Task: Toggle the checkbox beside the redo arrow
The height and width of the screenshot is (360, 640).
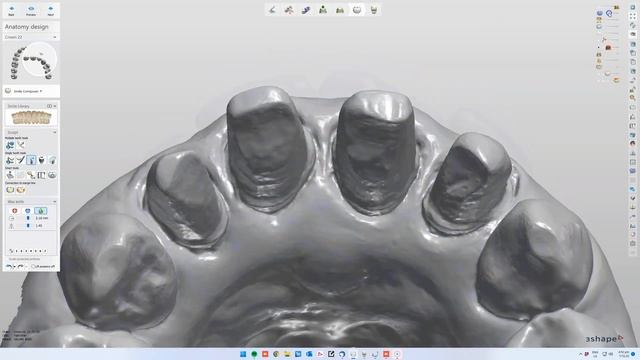Action: (x=33, y=266)
